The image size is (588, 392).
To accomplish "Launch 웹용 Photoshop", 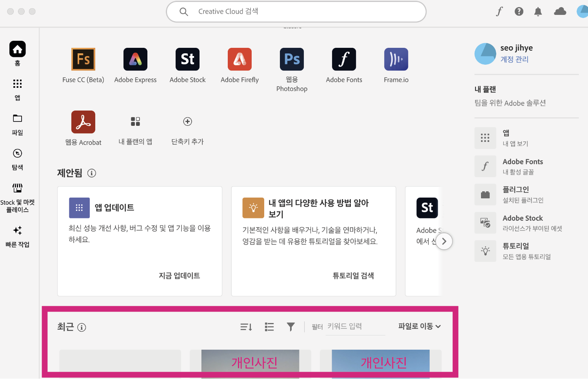I will tap(292, 59).
